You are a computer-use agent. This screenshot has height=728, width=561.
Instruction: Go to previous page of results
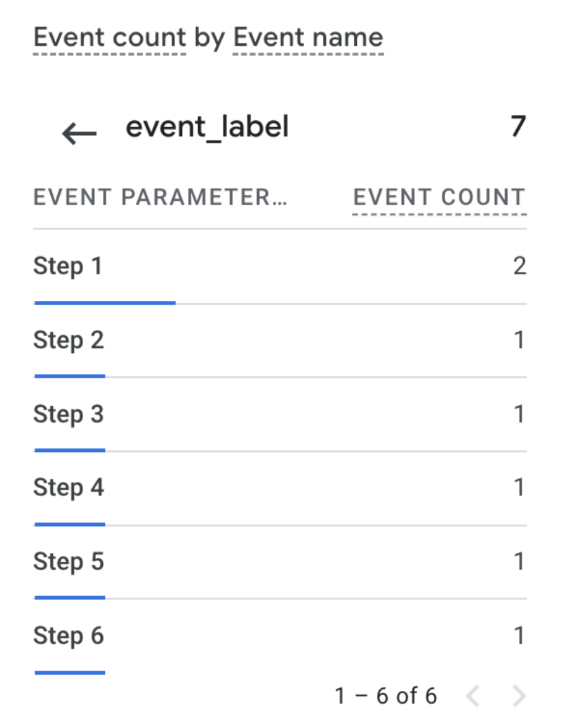click(x=473, y=696)
